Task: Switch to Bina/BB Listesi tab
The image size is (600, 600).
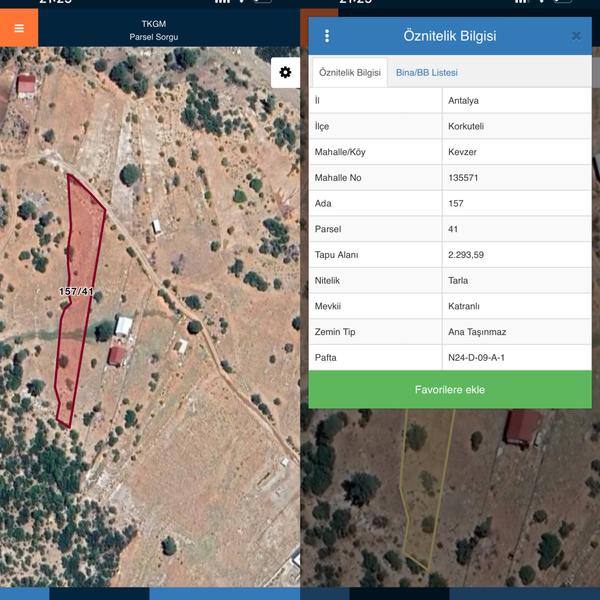Action: click(x=427, y=73)
